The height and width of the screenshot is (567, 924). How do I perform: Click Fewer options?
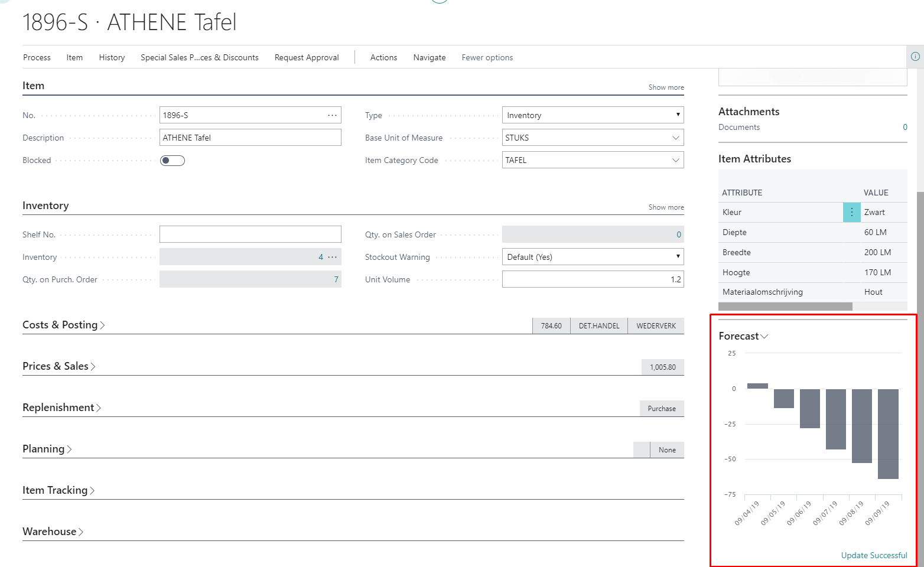[487, 57]
